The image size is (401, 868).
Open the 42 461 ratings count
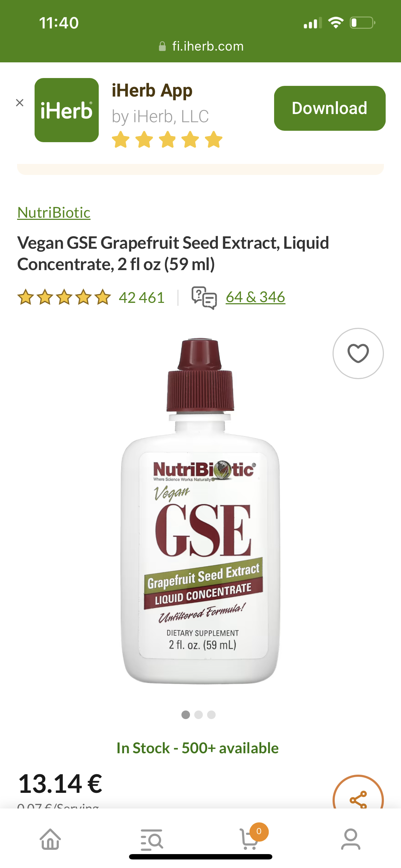pyautogui.click(x=142, y=298)
